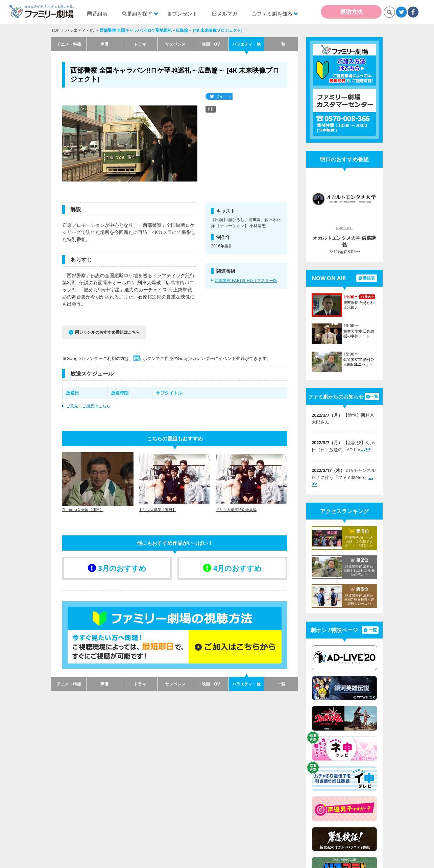Viewport: 434px width, 868px height.
Task: Click the 3月のおすすめ button
Action: tap(117, 568)
